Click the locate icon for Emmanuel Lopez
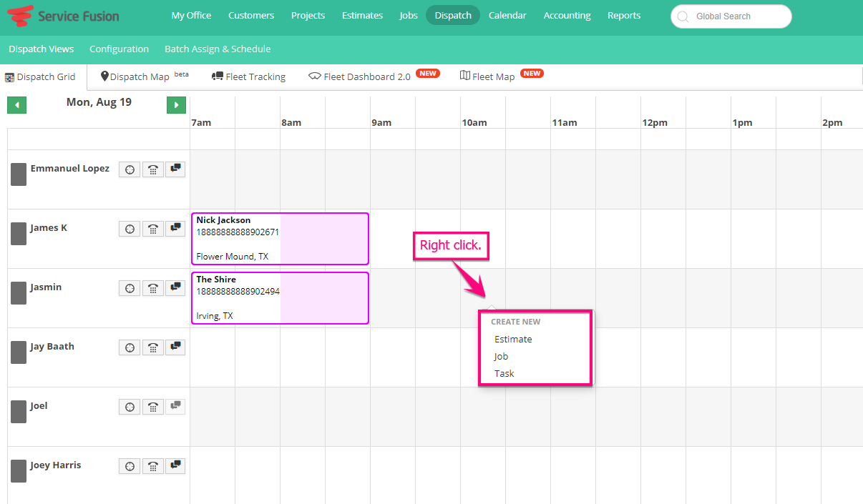Viewport: 863px width, 504px height. (129, 169)
